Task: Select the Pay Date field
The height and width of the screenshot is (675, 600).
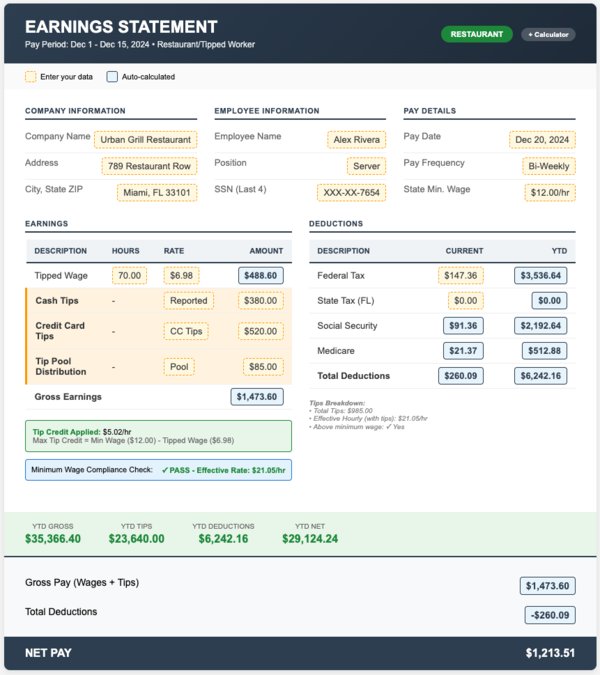Action: (x=542, y=140)
